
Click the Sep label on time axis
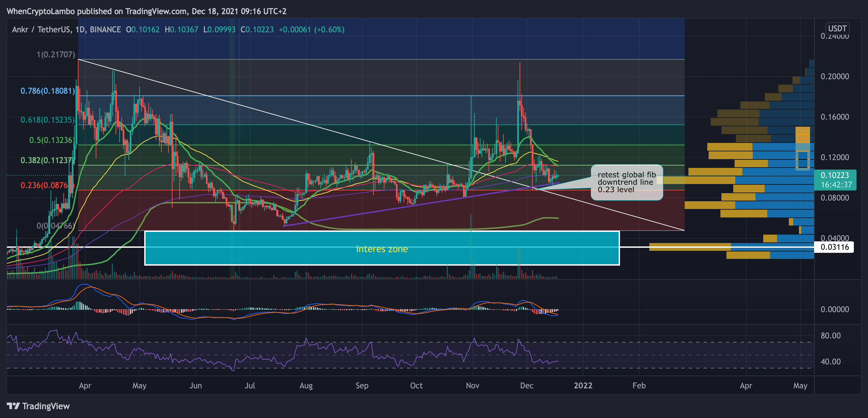tap(362, 386)
